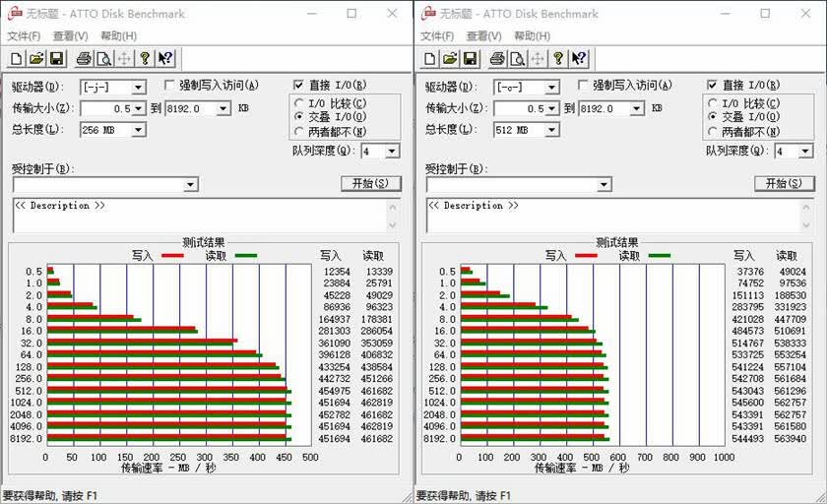Toggle 直接 I/O checkbox in left window
The height and width of the screenshot is (504, 828).
[299, 85]
